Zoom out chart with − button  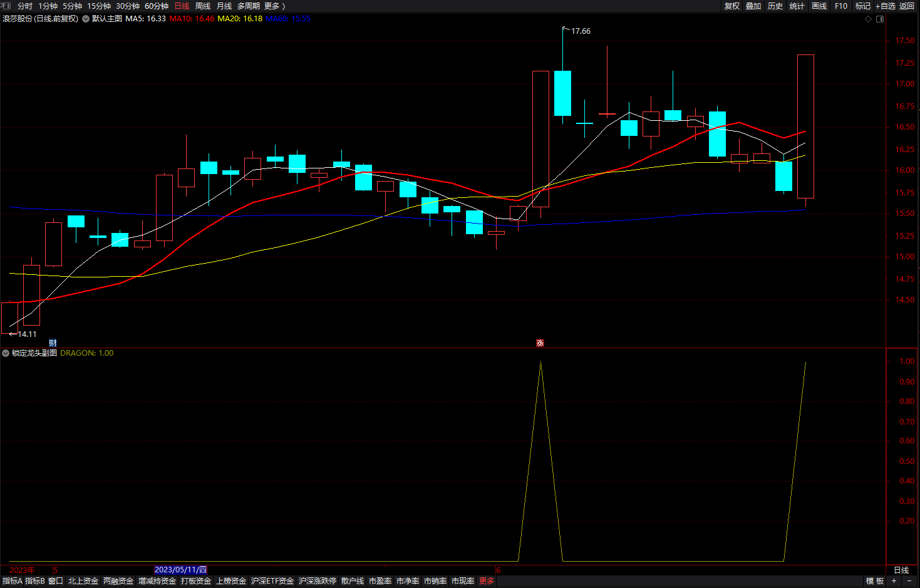pos(909,581)
